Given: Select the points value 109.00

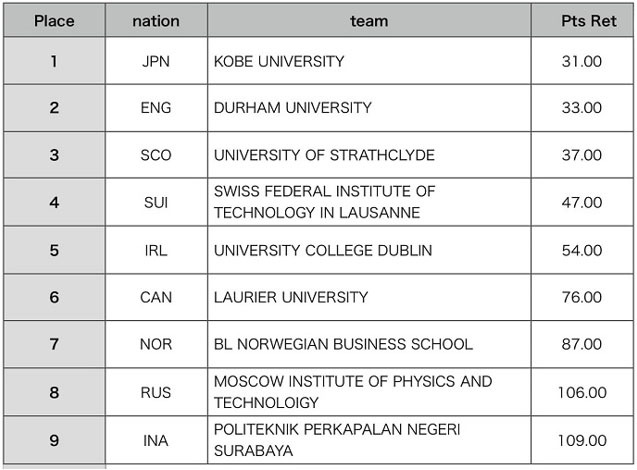Looking at the screenshot, I should (x=582, y=440).
